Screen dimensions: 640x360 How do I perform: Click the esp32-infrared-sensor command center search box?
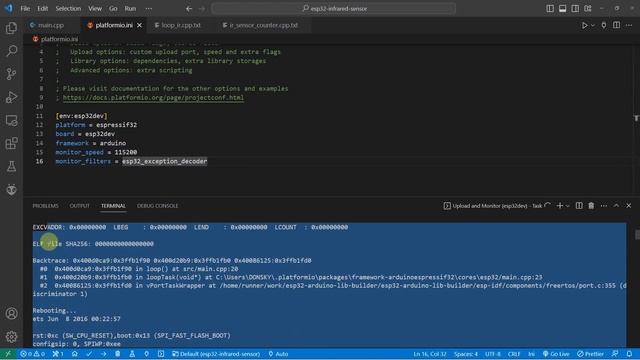pos(333,9)
